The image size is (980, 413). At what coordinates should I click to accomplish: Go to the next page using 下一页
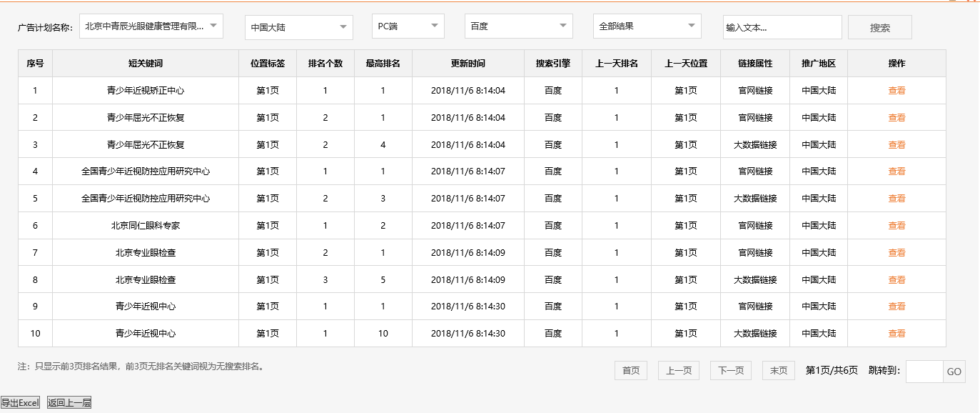coord(730,370)
